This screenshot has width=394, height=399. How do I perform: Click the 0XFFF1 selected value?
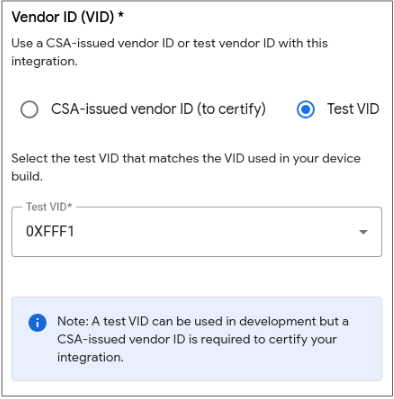click(50, 231)
